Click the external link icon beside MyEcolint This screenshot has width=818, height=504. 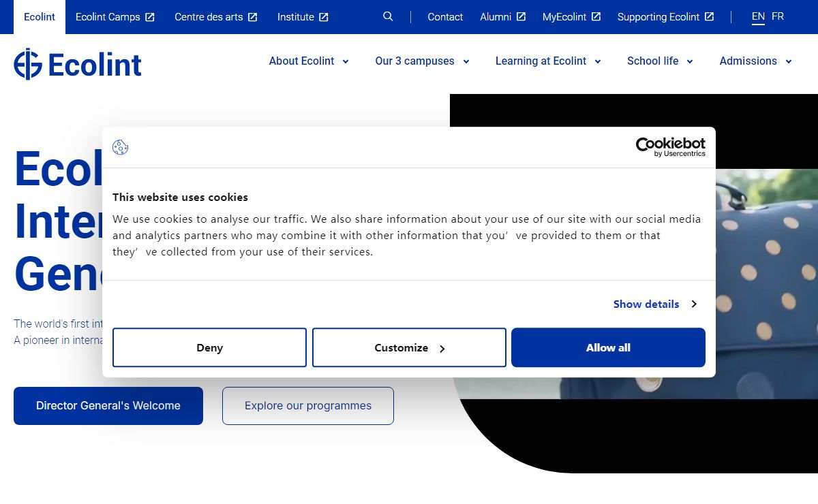click(596, 16)
